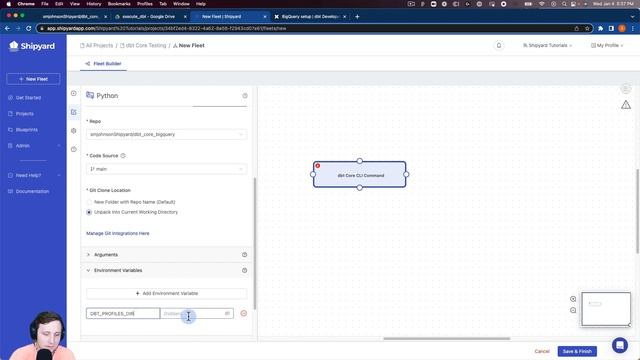Click the environment variable value field
Image resolution: width=640 pixels, height=360 pixels.
(x=197, y=313)
